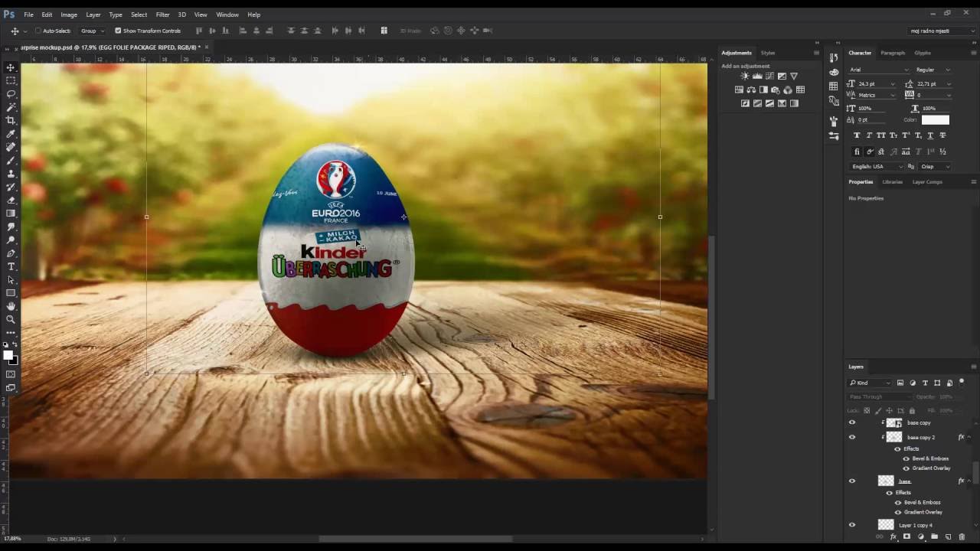This screenshot has width=980, height=551.
Task: Hide Layer 1 copy 4
Action: pos(852,525)
